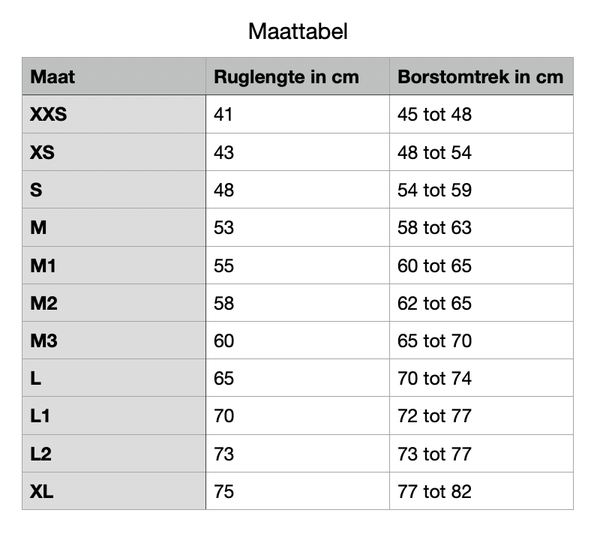The image size is (600, 540).
Task: Click the XL size cell
Action: tap(41, 492)
